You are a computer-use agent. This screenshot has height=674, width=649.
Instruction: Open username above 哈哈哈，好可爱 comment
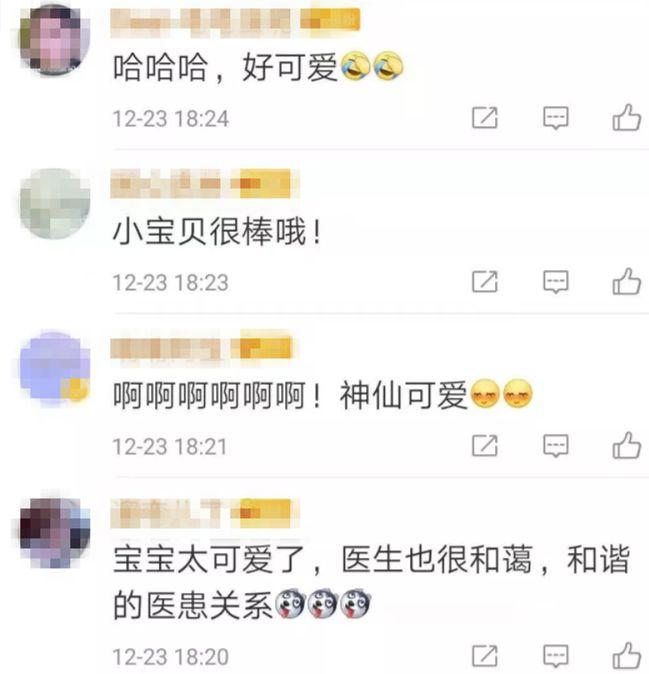[x=235, y=21]
